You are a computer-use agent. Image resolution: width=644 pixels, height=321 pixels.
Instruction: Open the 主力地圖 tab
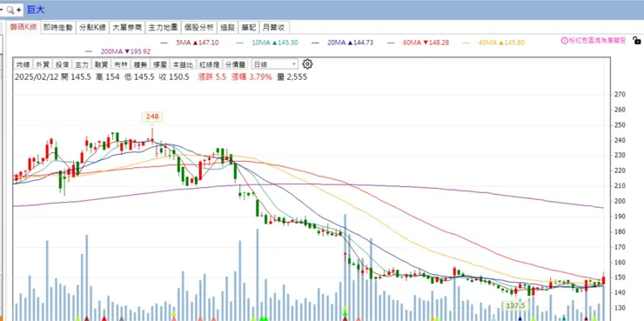[x=164, y=28]
